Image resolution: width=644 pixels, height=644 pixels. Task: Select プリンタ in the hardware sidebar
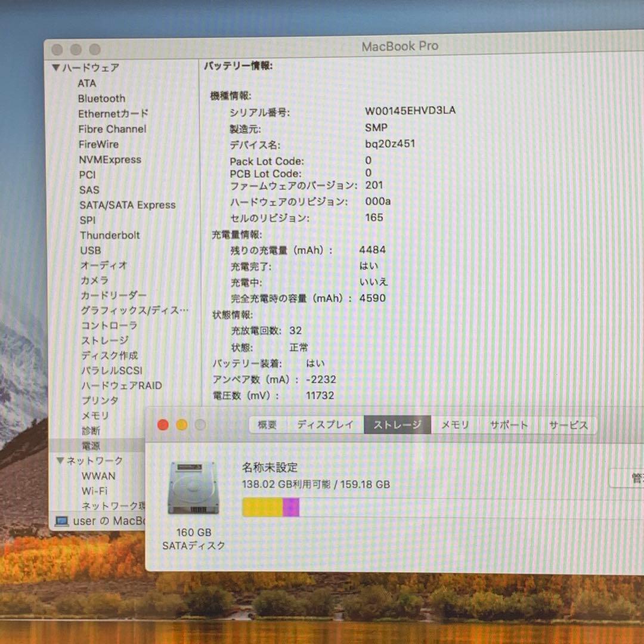coord(100,400)
